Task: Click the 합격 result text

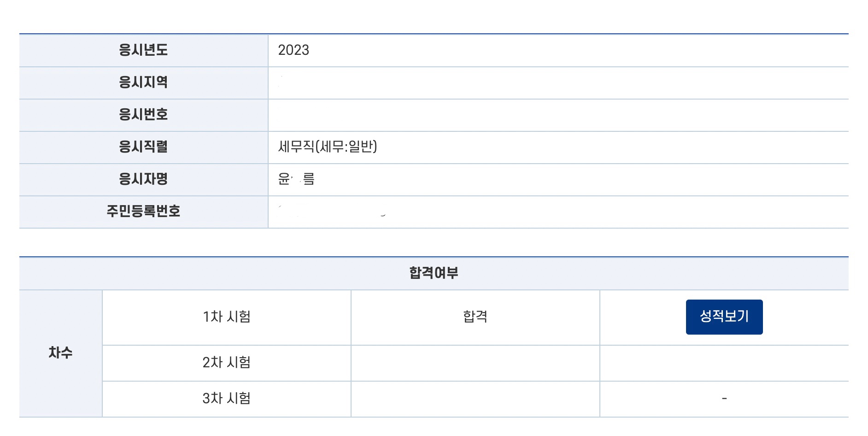Action: (x=475, y=317)
